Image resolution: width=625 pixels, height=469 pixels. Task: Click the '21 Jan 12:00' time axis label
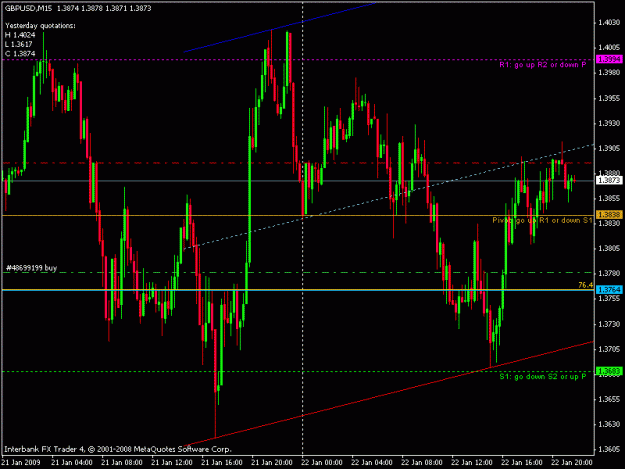coord(172,463)
